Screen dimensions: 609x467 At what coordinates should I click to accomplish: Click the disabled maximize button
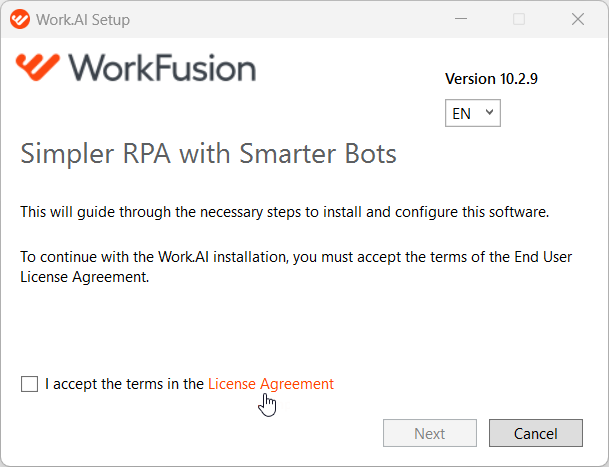(x=519, y=19)
